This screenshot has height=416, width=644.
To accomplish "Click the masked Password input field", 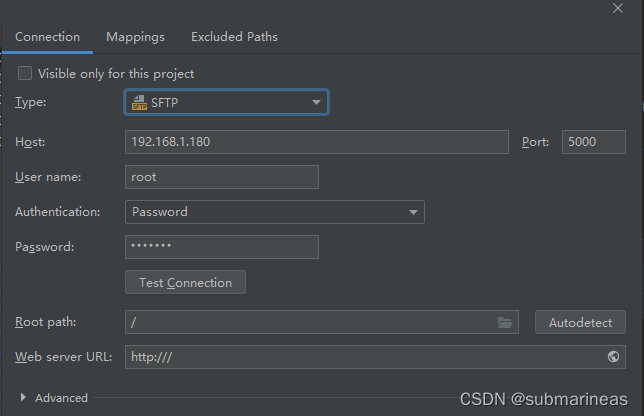I will (x=222, y=247).
